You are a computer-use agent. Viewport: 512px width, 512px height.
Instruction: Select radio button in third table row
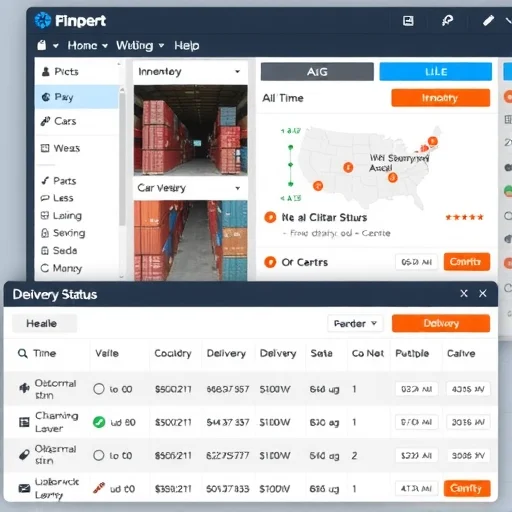pyautogui.click(x=99, y=455)
